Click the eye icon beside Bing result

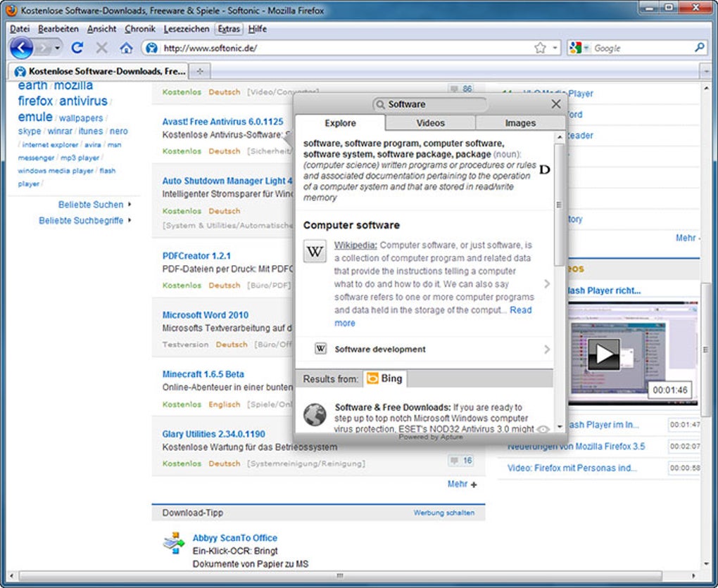tap(543, 429)
